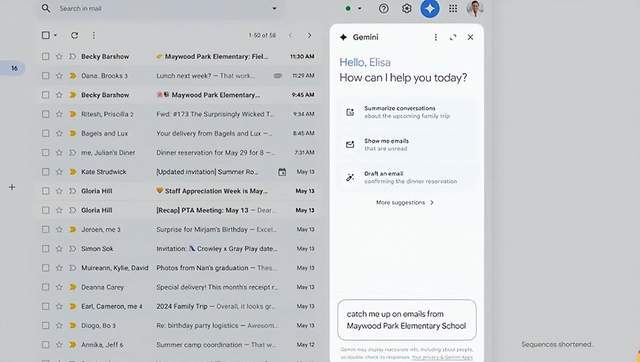Click More suggestions link

(405, 202)
